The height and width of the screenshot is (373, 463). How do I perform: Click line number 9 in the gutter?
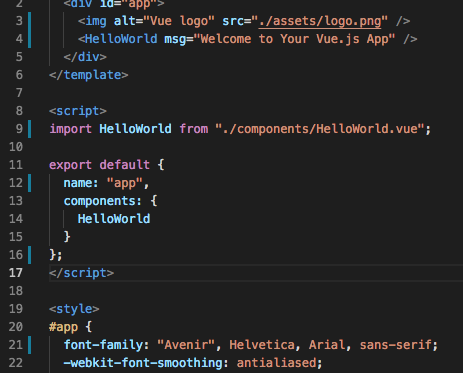[19, 129]
